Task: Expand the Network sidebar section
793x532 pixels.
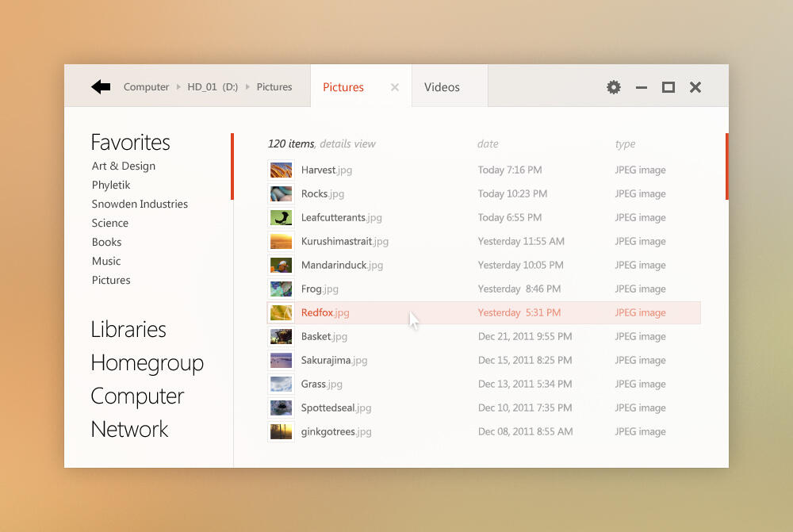Action: click(x=129, y=429)
